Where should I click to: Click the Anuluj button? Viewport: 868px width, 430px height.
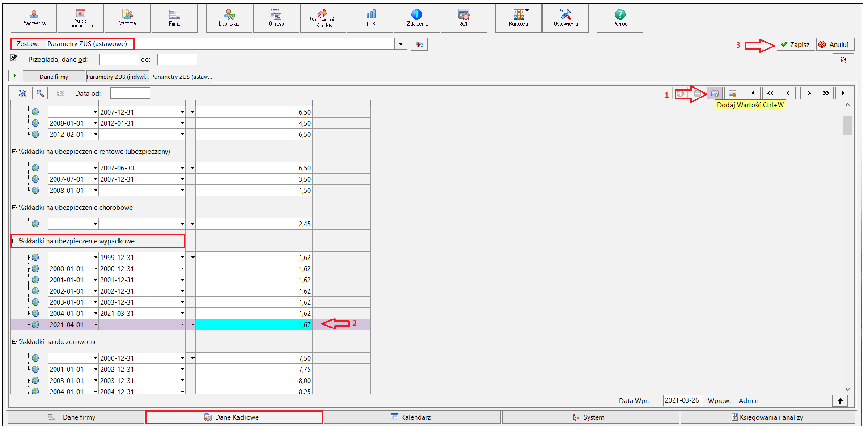coord(835,44)
